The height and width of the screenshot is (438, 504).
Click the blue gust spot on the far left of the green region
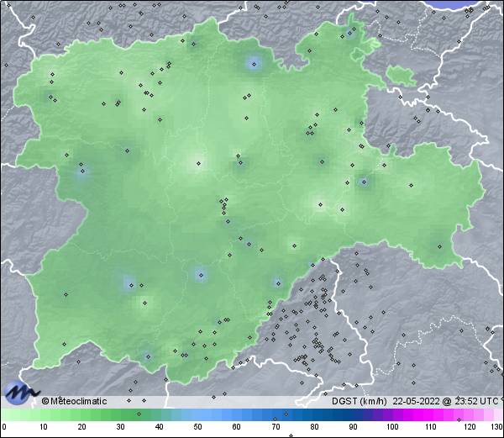pyautogui.click(x=81, y=172)
